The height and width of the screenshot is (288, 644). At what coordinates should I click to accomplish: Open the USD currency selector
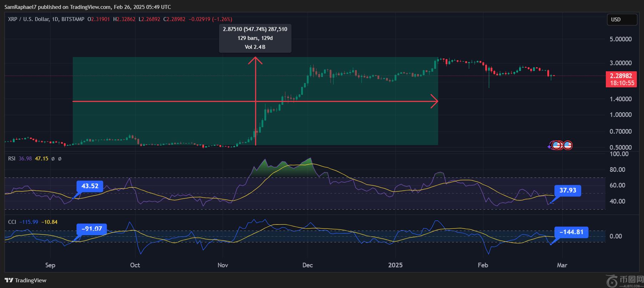622,20
